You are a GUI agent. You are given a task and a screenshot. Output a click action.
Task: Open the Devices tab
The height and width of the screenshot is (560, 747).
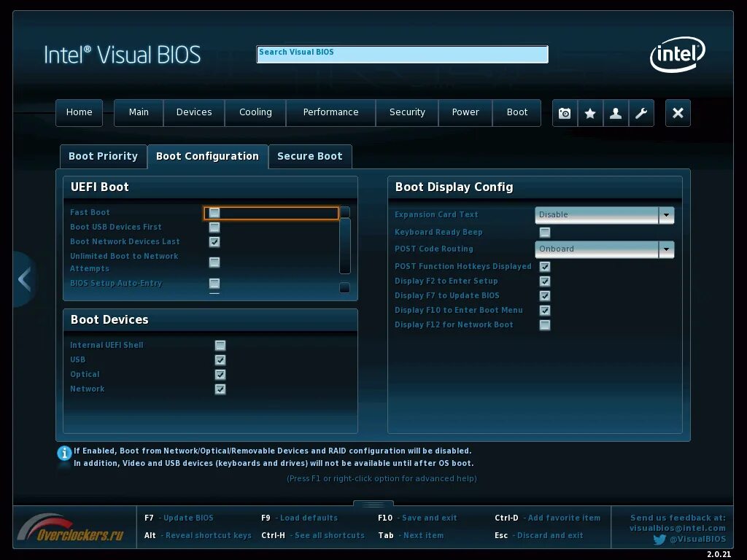click(x=194, y=113)
